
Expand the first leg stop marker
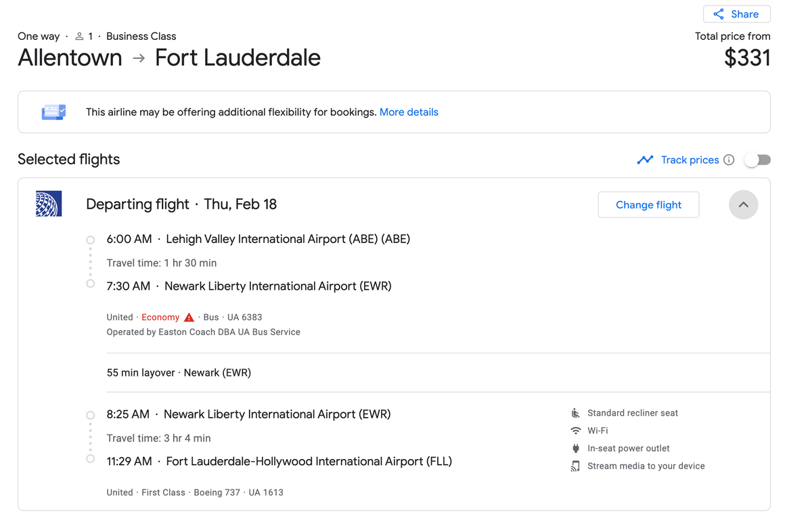[x=90, y=240]
